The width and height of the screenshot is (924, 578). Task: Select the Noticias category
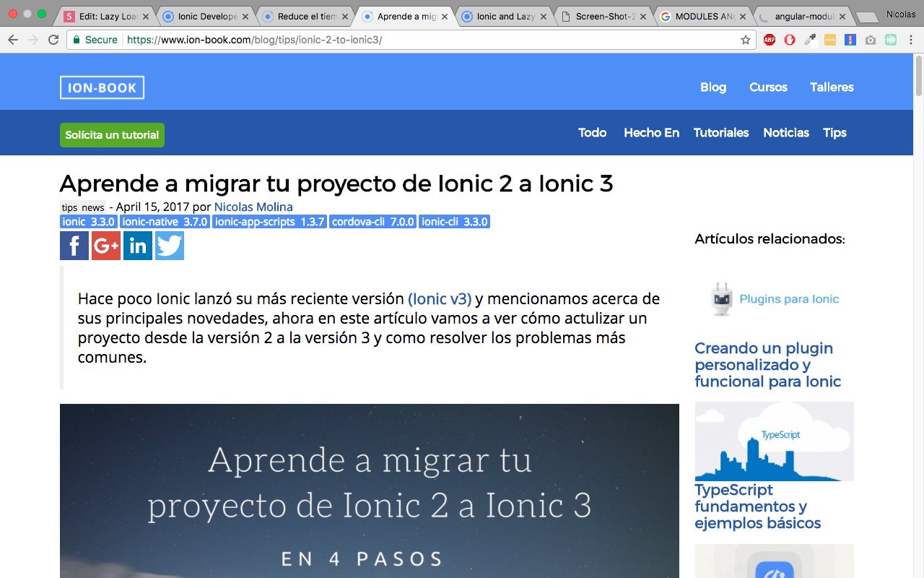(x=786, y=133)
